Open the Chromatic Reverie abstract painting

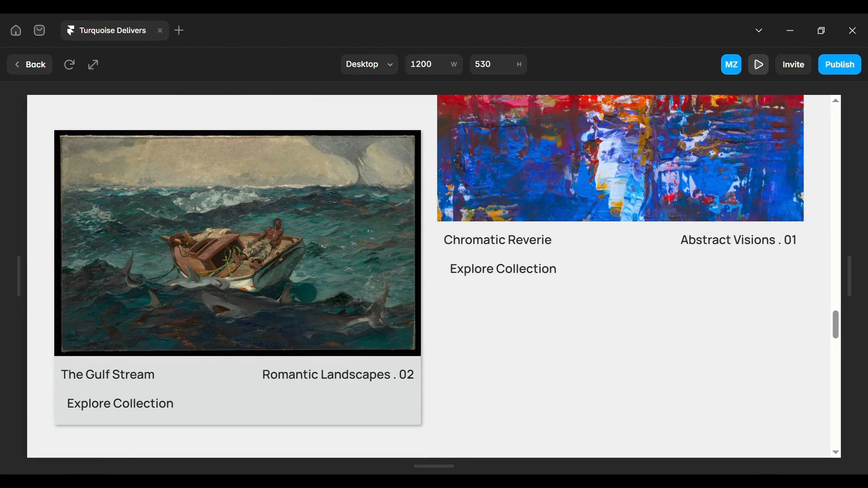(x=620, y=158)
